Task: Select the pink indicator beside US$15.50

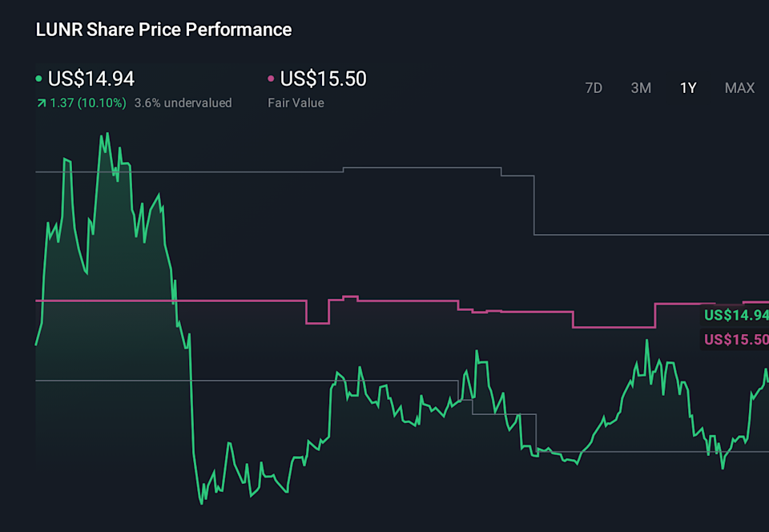Action: pyautogui.click(x=270, y=79)
